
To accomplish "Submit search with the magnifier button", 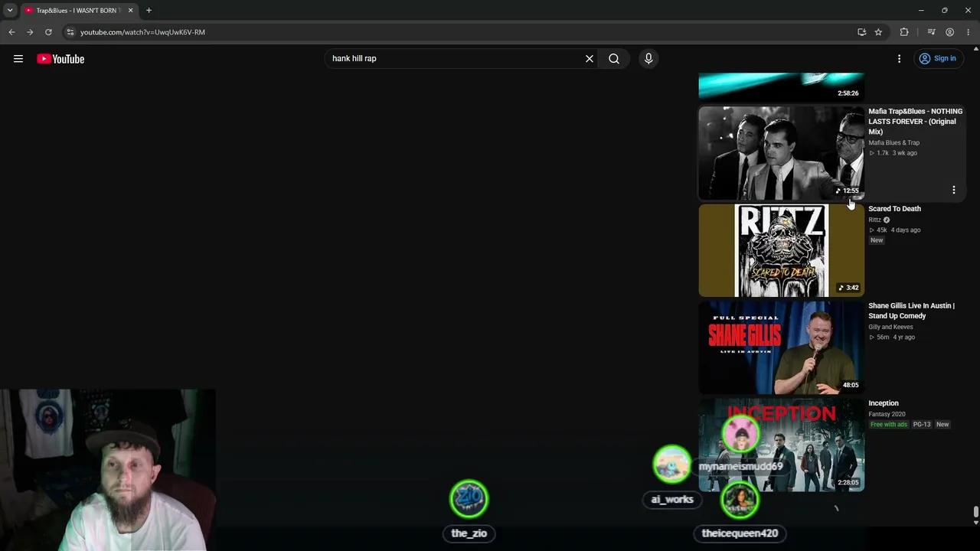I will pos(614,59).
